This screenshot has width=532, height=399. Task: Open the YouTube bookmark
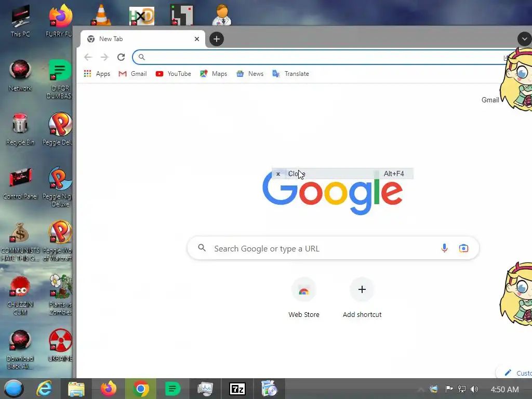pos(174,74)
